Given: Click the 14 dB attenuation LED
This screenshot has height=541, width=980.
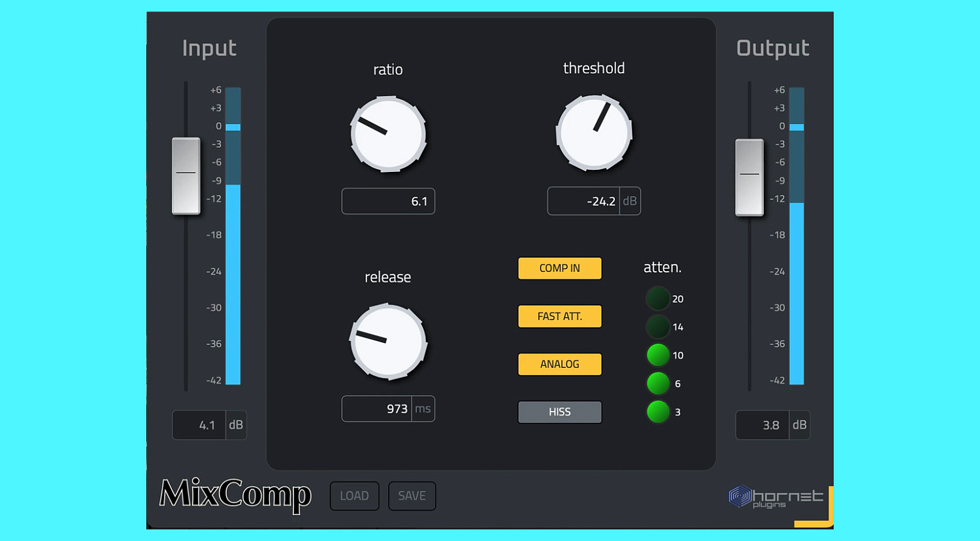Looking at the screenshot, I should pyautogui.click(x=658, y=327).
